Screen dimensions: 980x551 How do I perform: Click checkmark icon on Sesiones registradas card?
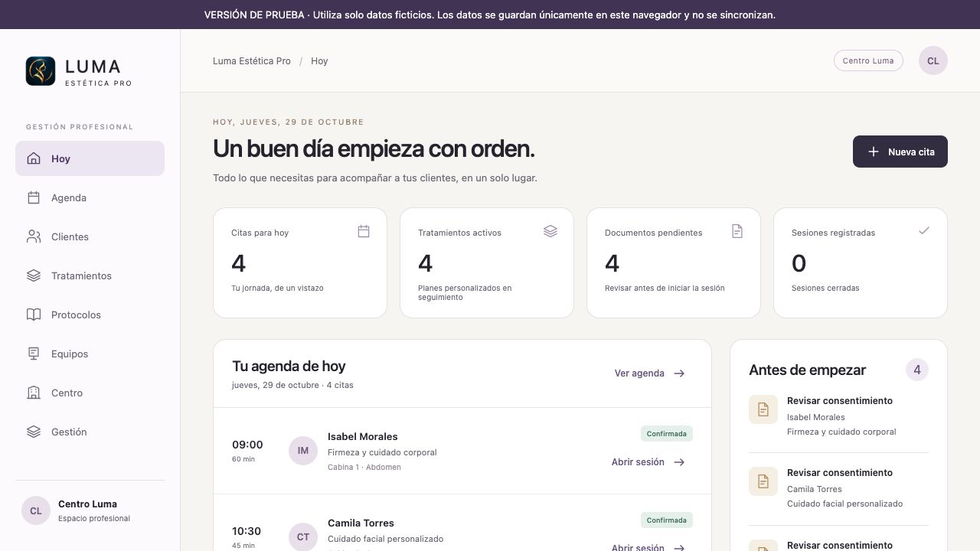(924, 230)
